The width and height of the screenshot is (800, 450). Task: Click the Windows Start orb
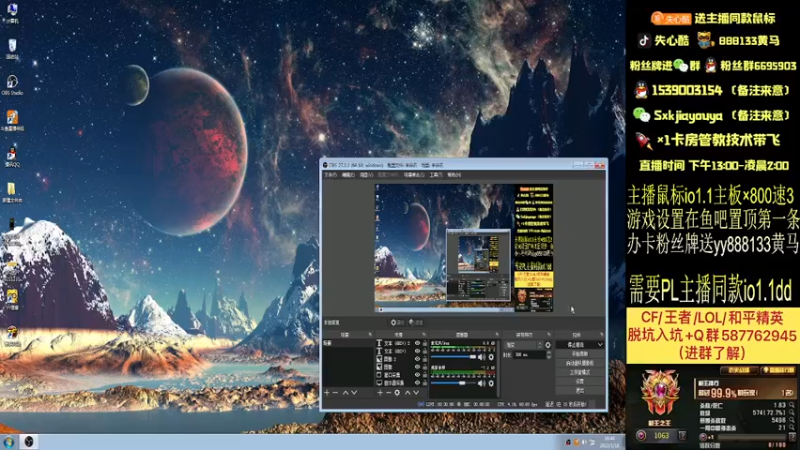point(9,442)
